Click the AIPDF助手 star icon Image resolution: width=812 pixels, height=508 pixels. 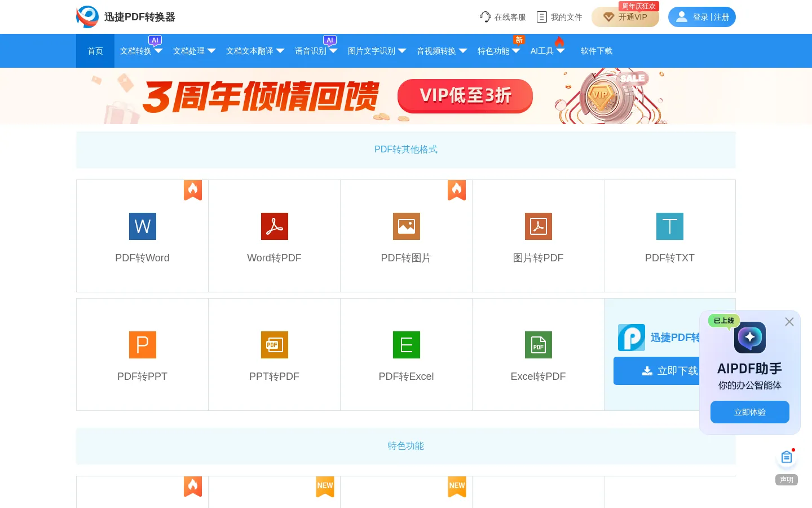pos(750,338)
